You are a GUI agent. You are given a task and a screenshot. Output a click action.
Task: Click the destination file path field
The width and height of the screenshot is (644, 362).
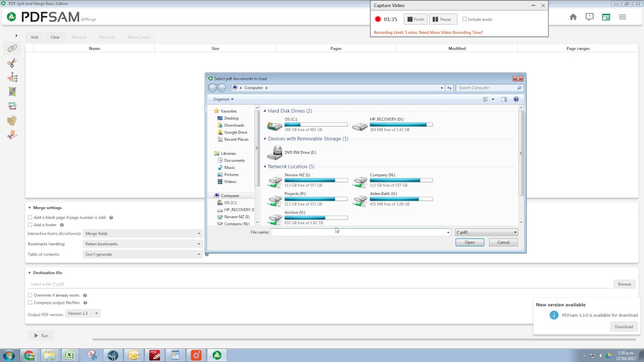(x=319, y=284)
